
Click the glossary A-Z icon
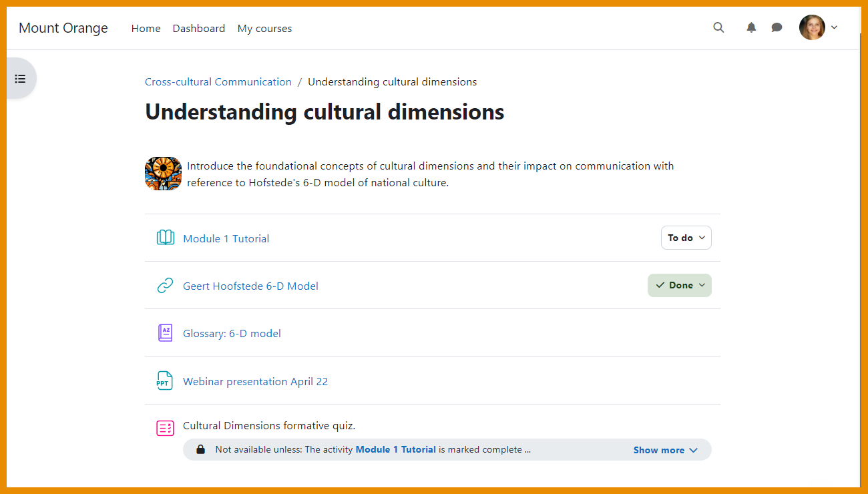(x=165, y=333)
